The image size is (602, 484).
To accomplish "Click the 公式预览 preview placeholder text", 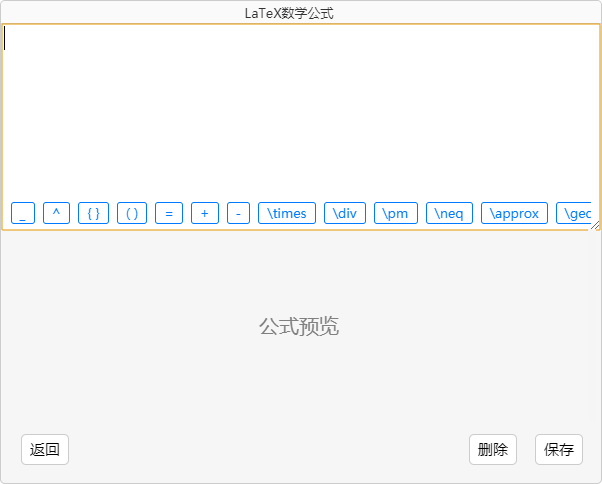I will pos(299,327).
